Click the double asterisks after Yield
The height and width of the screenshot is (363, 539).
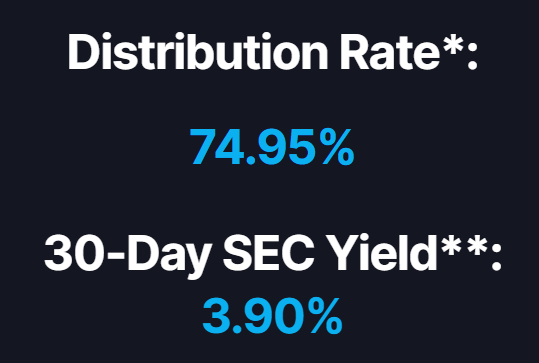click(x=465, y=246)
